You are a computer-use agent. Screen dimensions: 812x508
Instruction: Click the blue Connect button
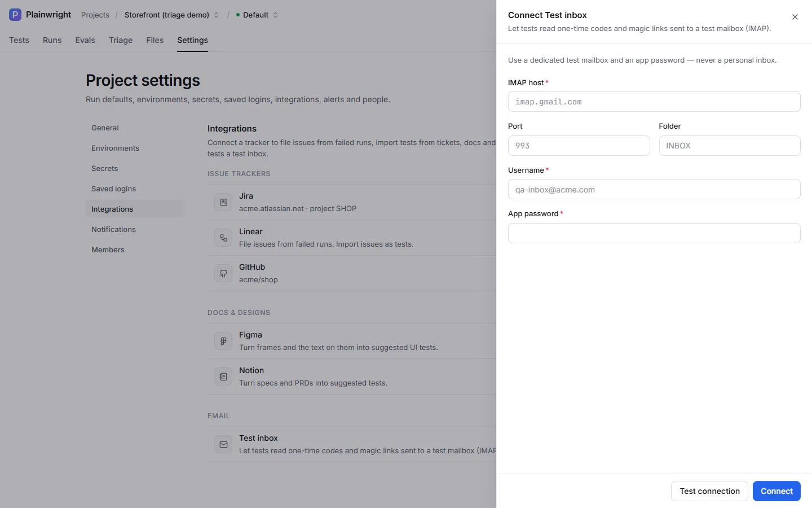point(776,491)
